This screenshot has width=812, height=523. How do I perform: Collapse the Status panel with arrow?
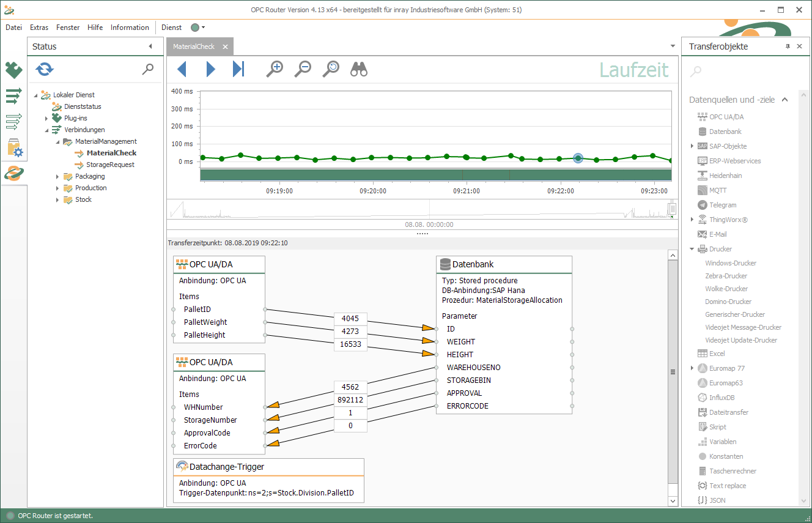click(150, 46)
